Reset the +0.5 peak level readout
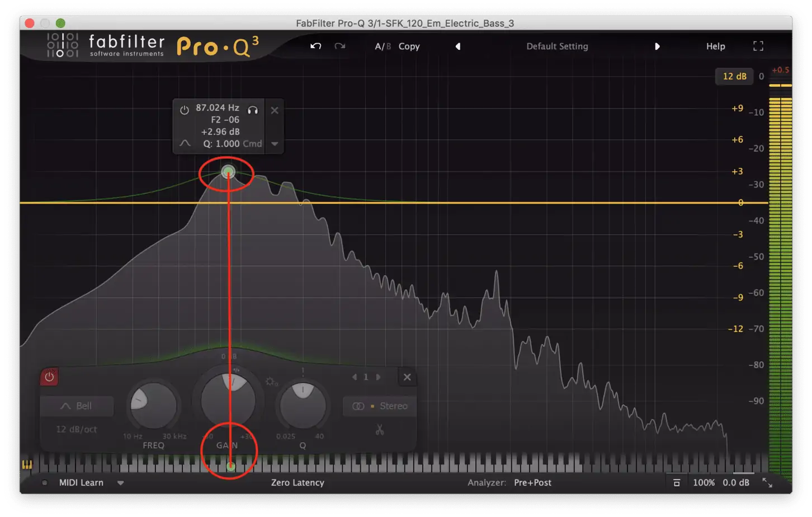 point(780,70)
